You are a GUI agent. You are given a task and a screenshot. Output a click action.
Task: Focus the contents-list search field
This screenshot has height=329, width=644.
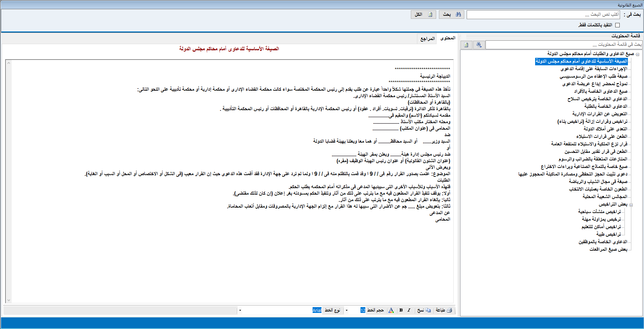[564, 45]
